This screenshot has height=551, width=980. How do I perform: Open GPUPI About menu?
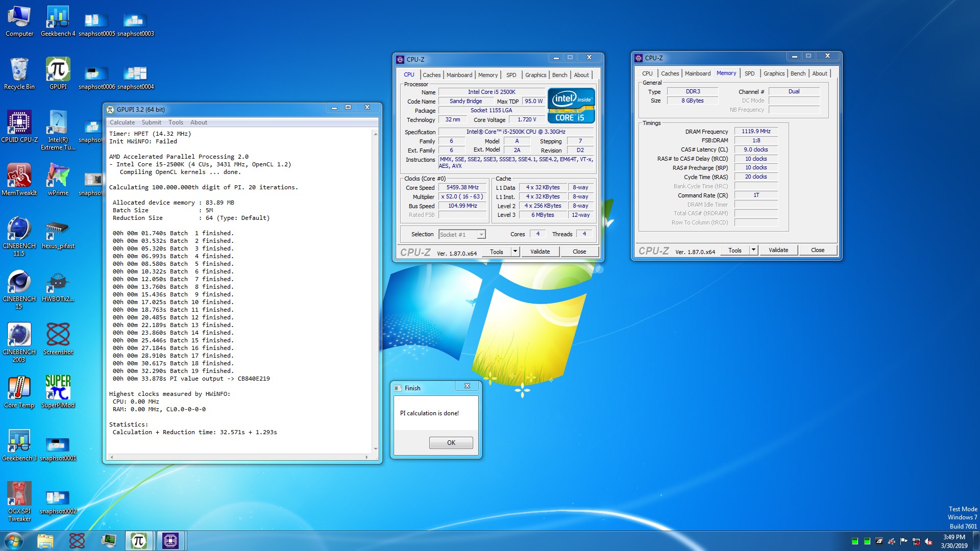click(x=199, y=122)
